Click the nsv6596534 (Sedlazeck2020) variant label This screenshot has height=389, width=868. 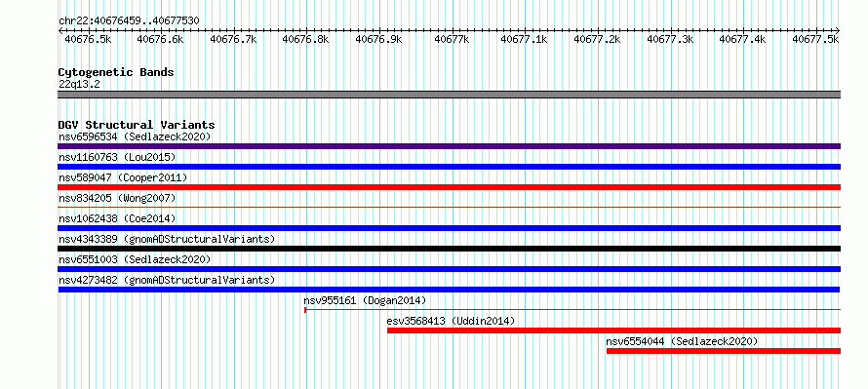pyautogui.click(x=135, y=136)
